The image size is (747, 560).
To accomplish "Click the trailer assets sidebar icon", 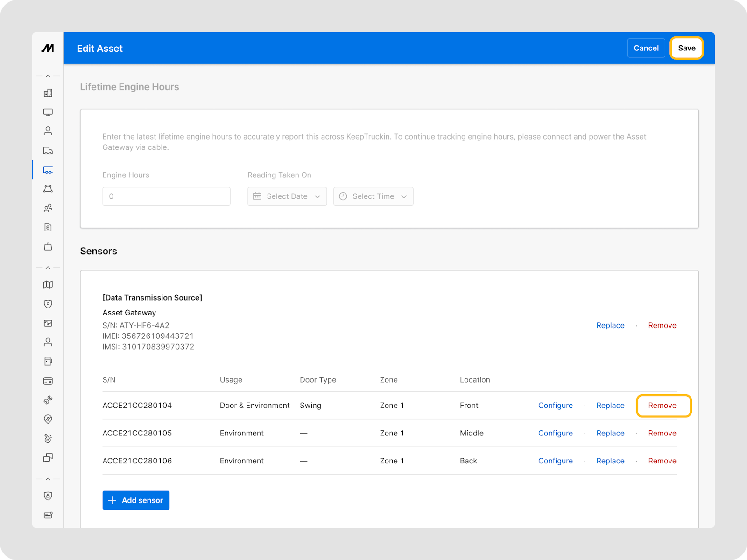I will (x=48, y=170).
